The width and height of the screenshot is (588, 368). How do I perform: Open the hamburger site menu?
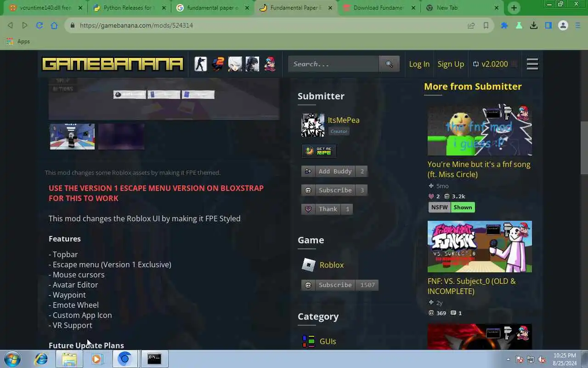(532, 64)
